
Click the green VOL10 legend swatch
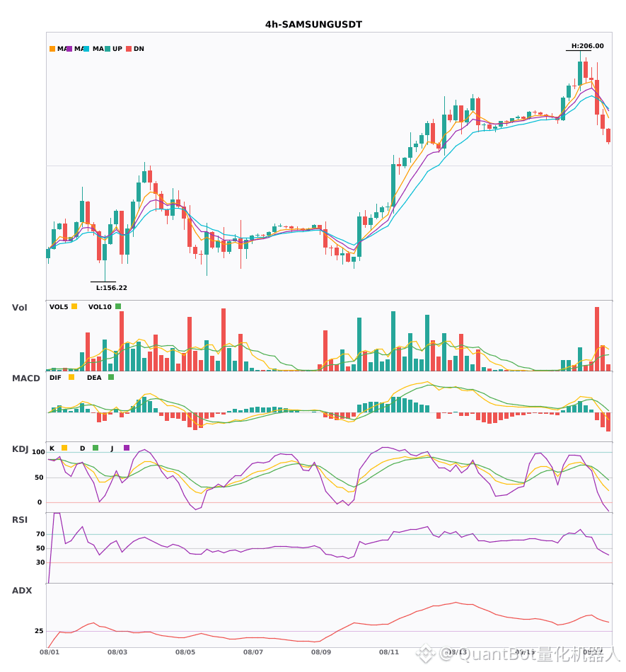coord(118,306)
